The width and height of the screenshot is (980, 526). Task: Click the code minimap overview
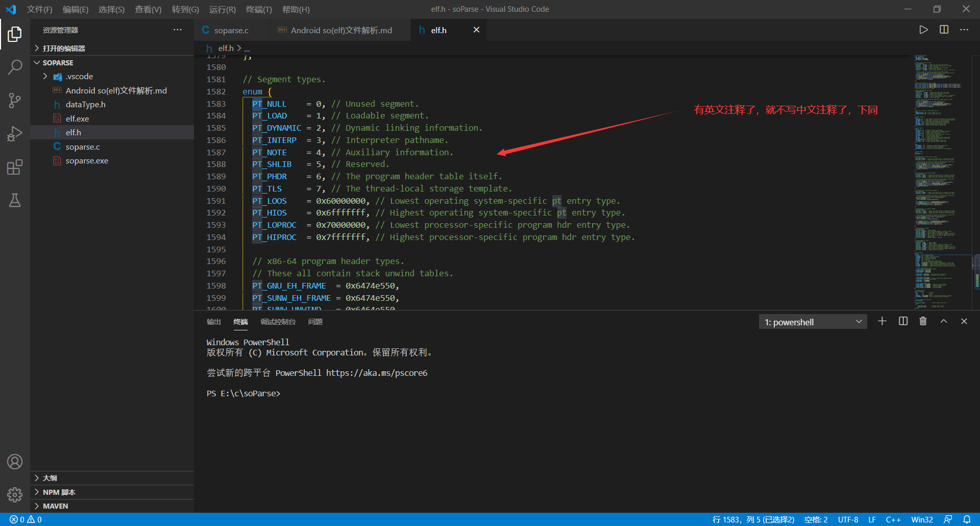click(x=942, y=181)
